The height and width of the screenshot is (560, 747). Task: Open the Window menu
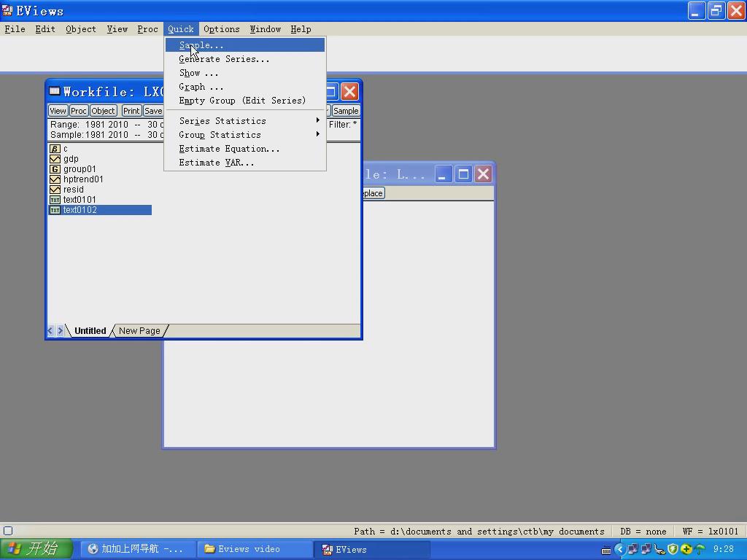pos(266,29)
